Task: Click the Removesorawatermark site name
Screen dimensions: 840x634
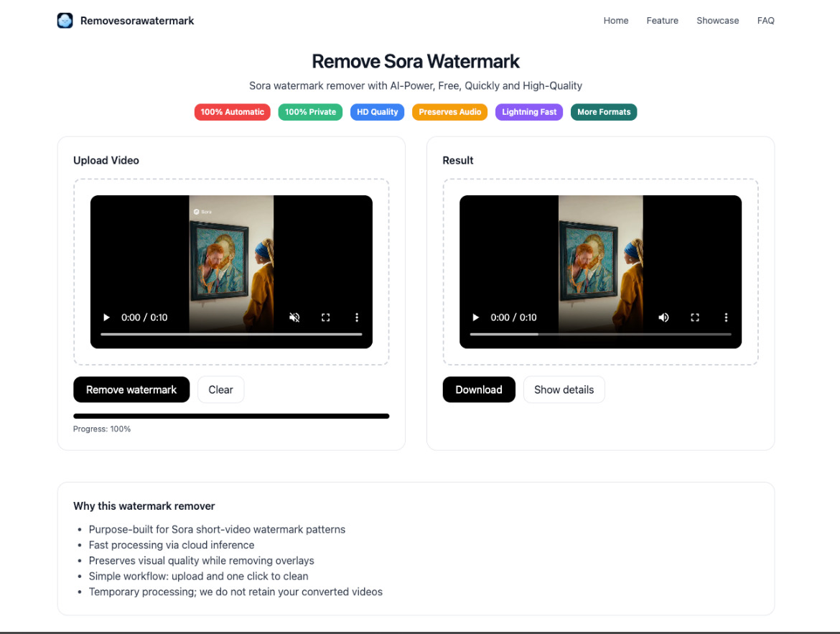Action: [137, 21]
